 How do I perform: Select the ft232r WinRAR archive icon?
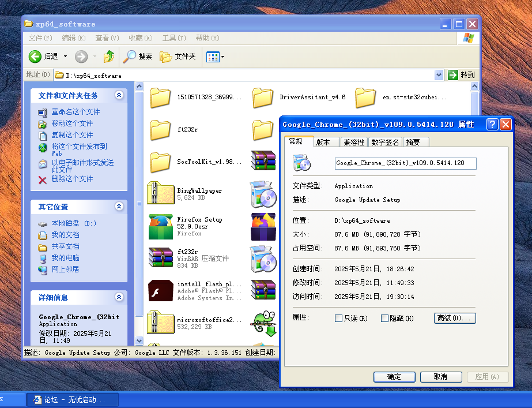[161, 257]
